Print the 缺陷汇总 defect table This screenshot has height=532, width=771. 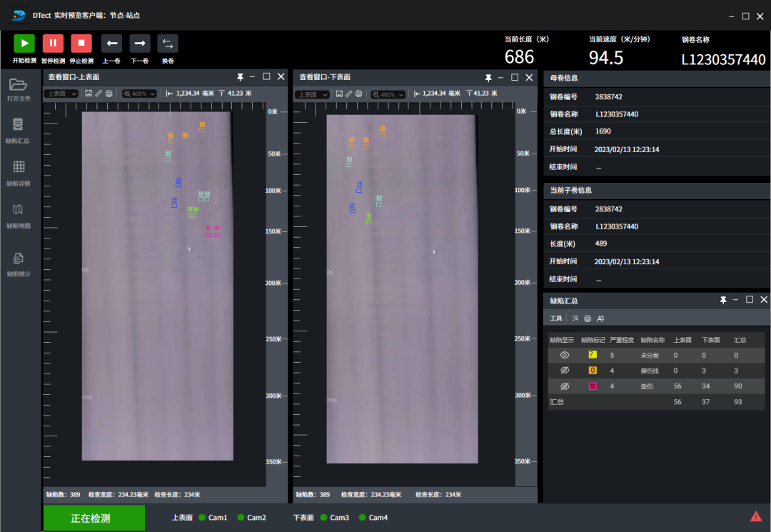pyautogui.click(x=588, y=318)
